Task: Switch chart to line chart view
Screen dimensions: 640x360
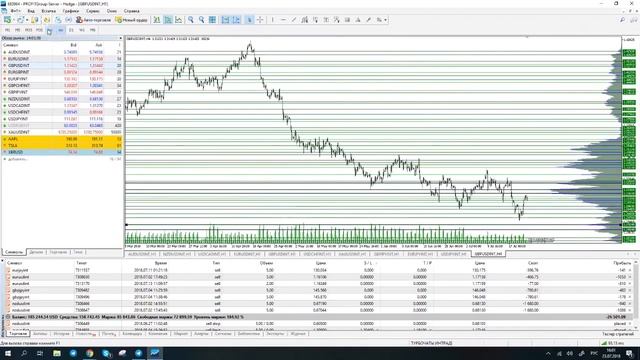Action: [178, 20]
